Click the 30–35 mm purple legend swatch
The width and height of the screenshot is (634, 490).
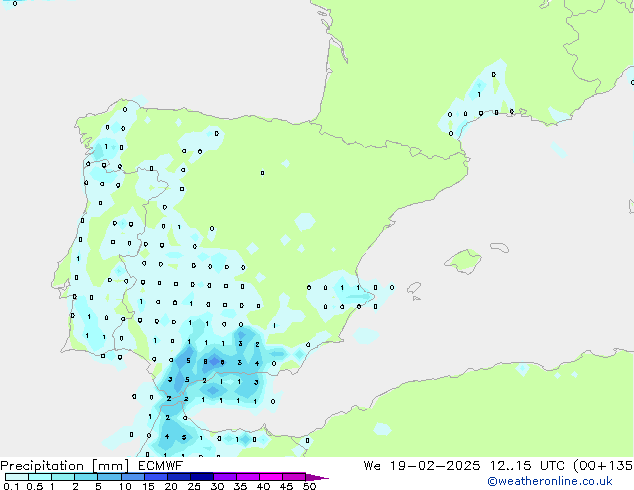[x=224, y=477]
